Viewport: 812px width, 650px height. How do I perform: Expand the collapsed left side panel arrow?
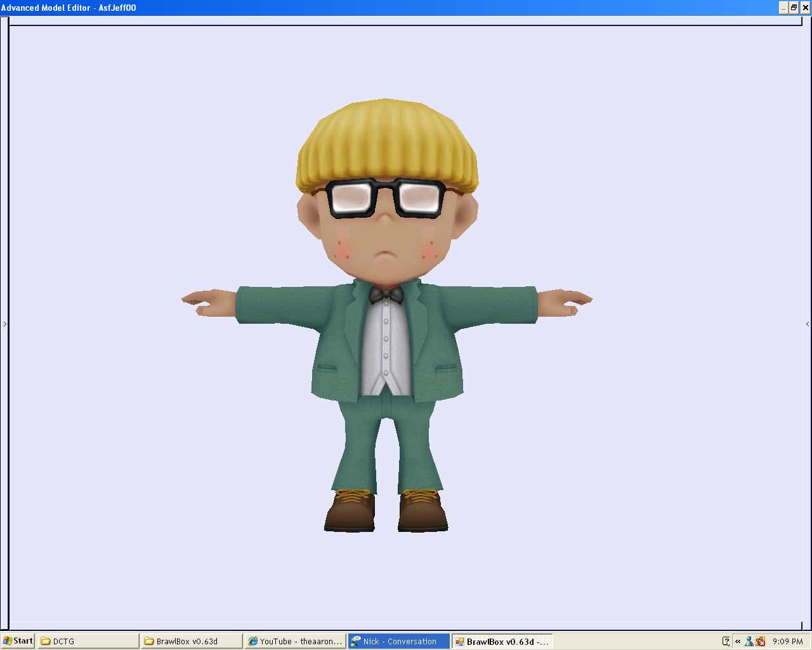[x=4, y=324]
